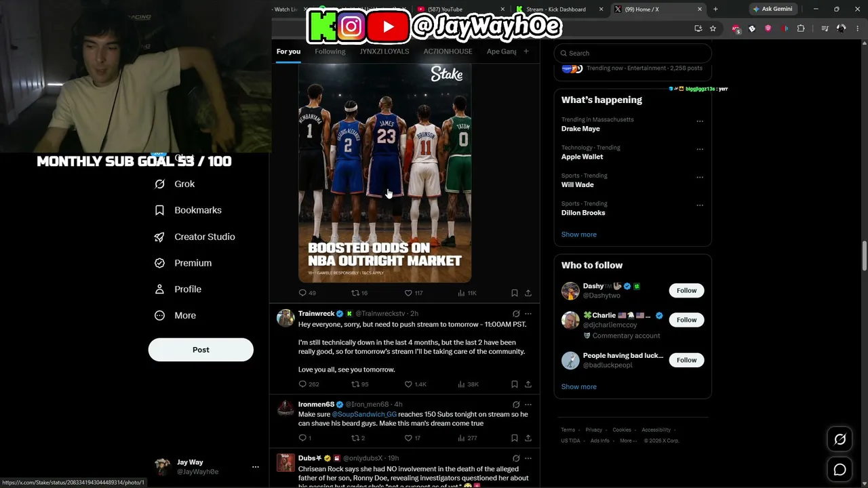Screen dimensions: 868x488
Task: Reply to the Stake post (49 replies)
Action: click(307, 293)
